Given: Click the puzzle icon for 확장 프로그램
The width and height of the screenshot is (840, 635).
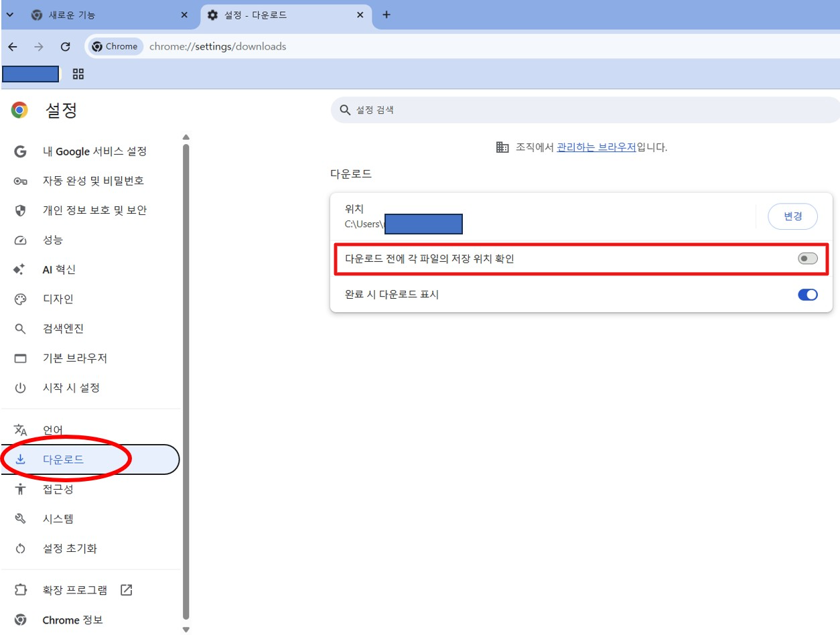Looking at the screenshot, I should (x=20, y=590).
